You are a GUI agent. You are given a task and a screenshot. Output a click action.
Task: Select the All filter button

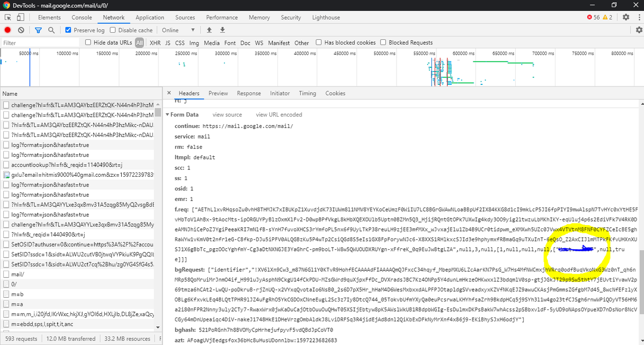(x=140, y=42)
